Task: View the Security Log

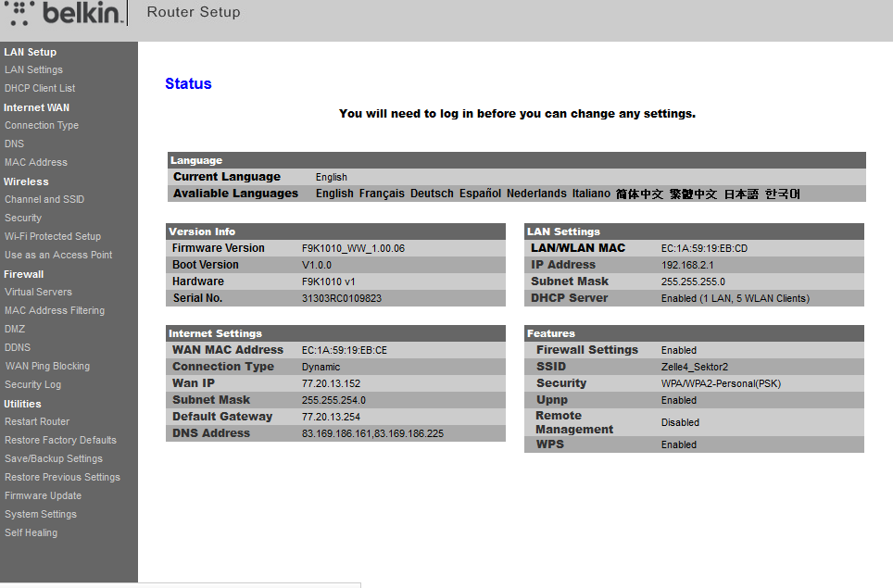Action: tap(33, 385)
